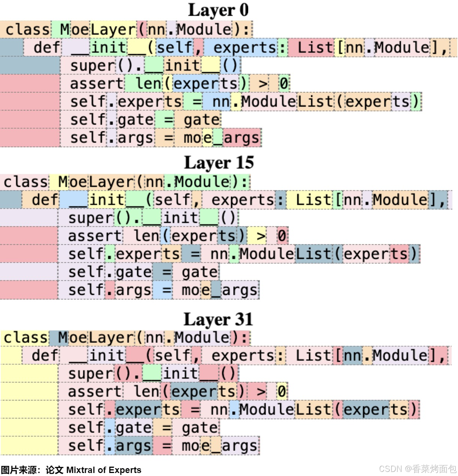
Task: Select the "self.args = moe_args" line in Layer 0
Action: [131, 137]
